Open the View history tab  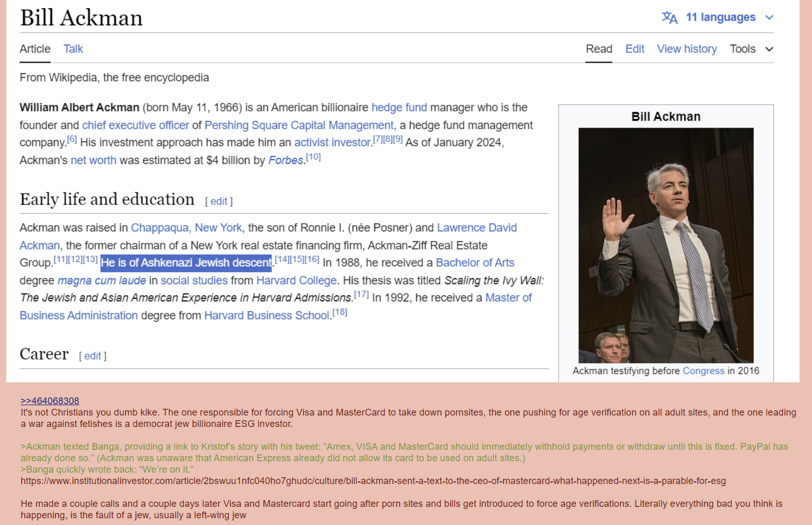pos(687,49)
